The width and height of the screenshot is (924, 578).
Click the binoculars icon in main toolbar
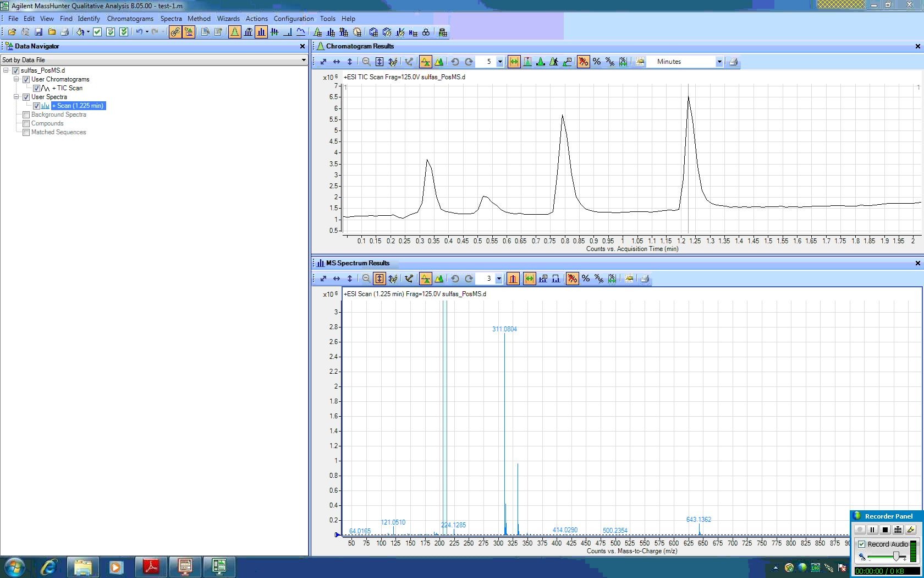coord(426,32)
